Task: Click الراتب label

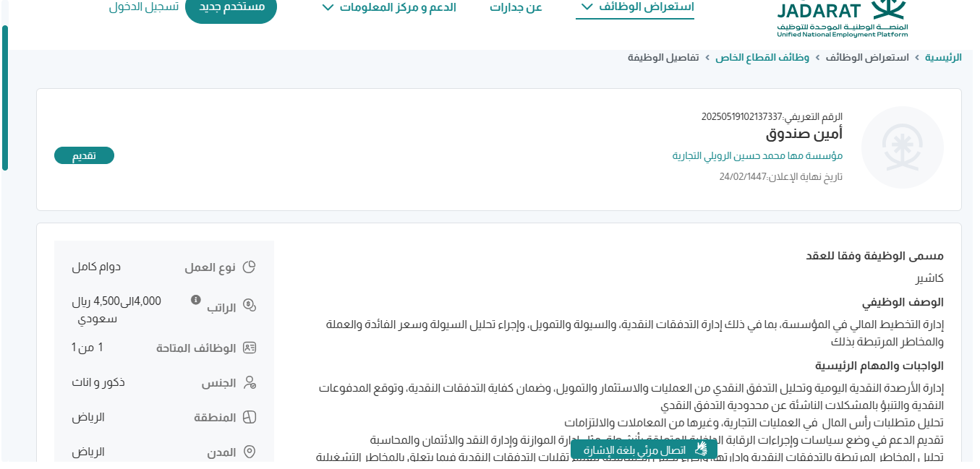Action: coord(221,308)
